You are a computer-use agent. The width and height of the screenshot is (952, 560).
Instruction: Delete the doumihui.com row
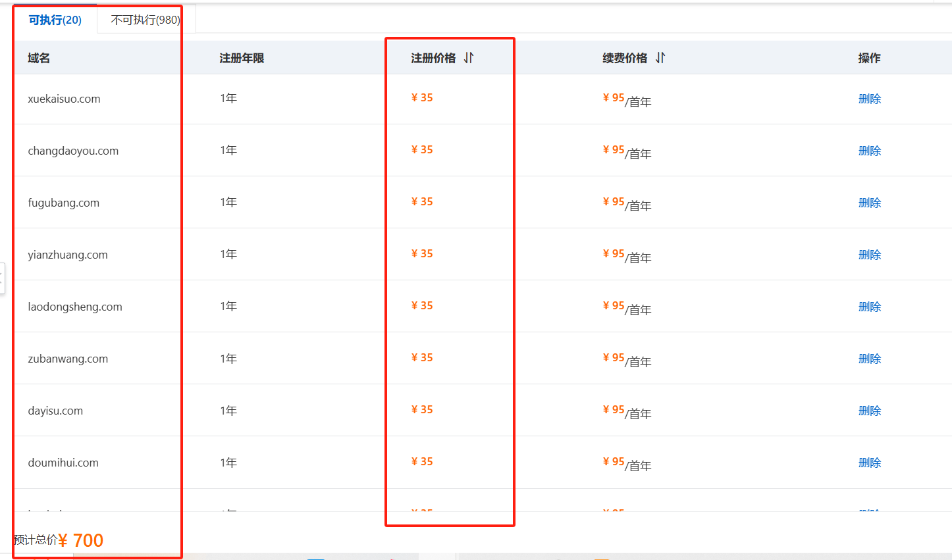pos(870,463)
